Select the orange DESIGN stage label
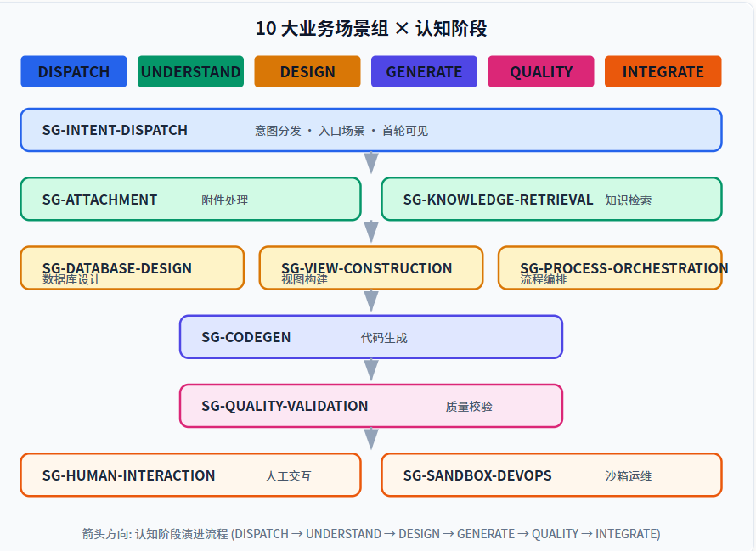 (x=307, y=71)
